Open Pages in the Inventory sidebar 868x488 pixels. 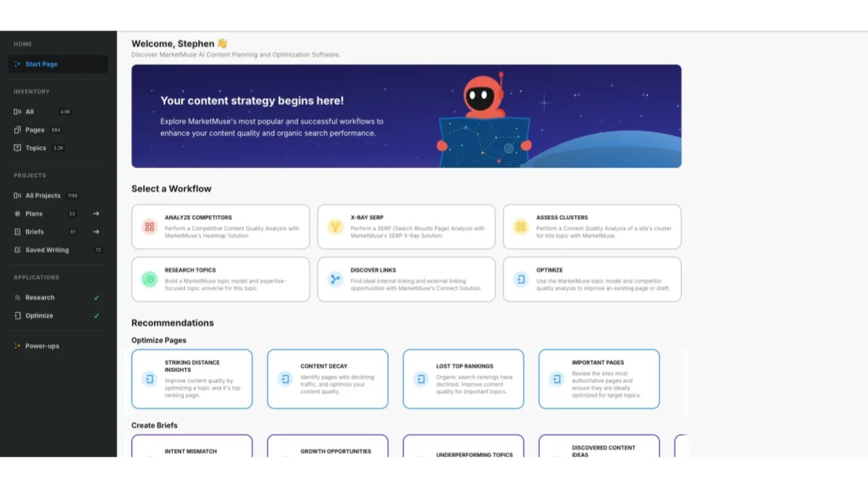35,130
